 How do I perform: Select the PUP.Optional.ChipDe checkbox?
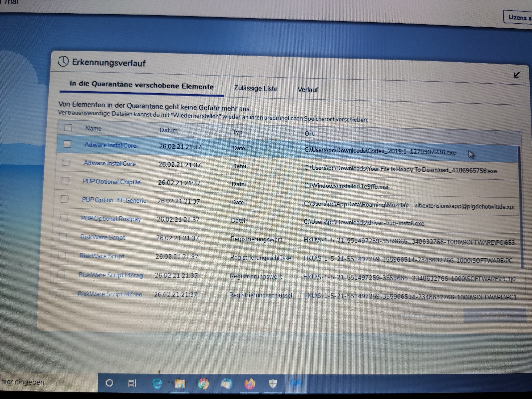(65, 181)
